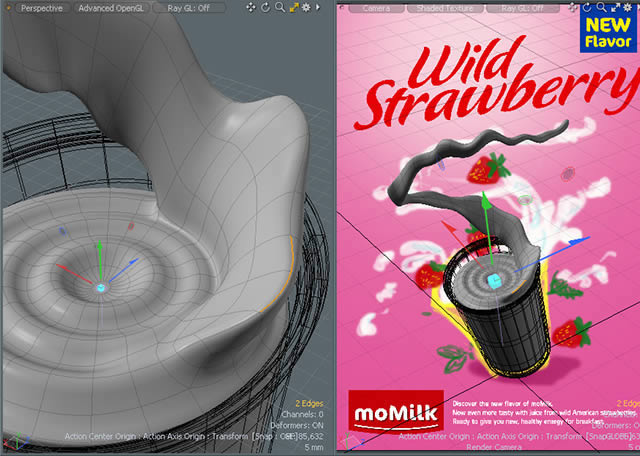Click the zoom magnifier icon in Perspective viewport
Viewport: 640px width, 456px height.
(280, 7)
